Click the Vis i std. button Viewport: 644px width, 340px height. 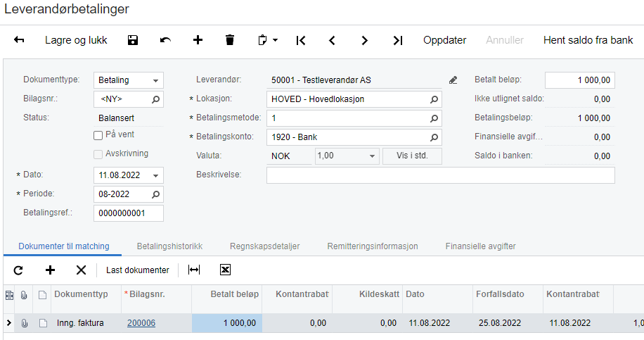[x=412, y=156]
